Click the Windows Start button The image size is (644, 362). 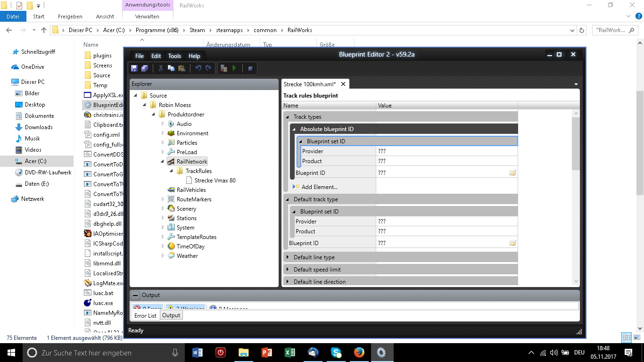tap(11, 353)
